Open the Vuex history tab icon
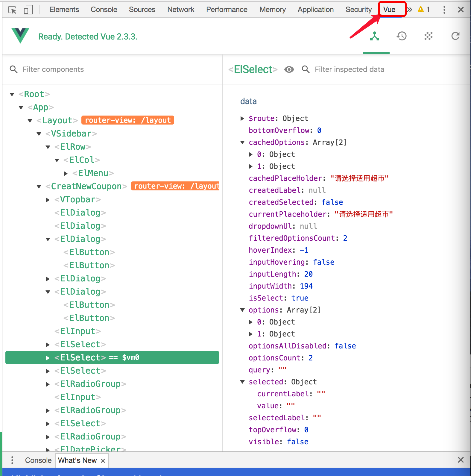The height and width of the screenshot is (476, 471). coord(402,36)
